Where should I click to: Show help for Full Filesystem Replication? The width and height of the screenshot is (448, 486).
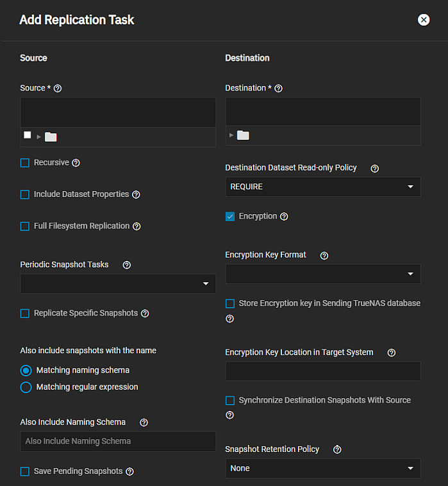tap(136, 226)
